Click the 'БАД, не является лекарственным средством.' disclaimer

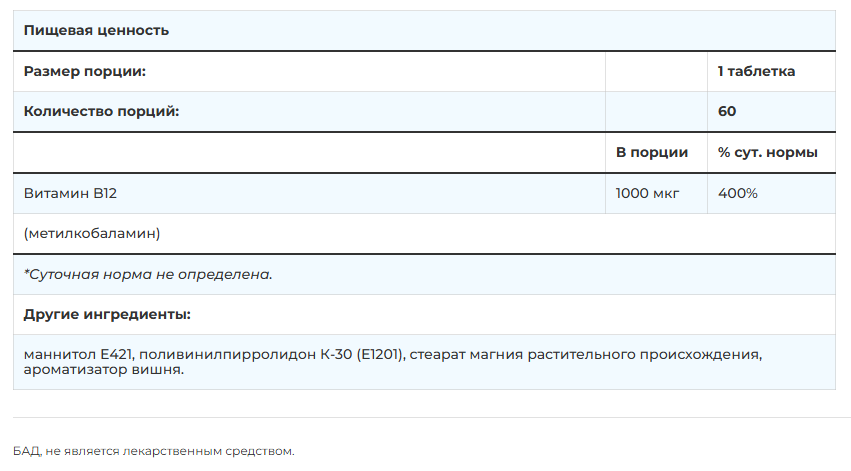(x=154, y=451)
